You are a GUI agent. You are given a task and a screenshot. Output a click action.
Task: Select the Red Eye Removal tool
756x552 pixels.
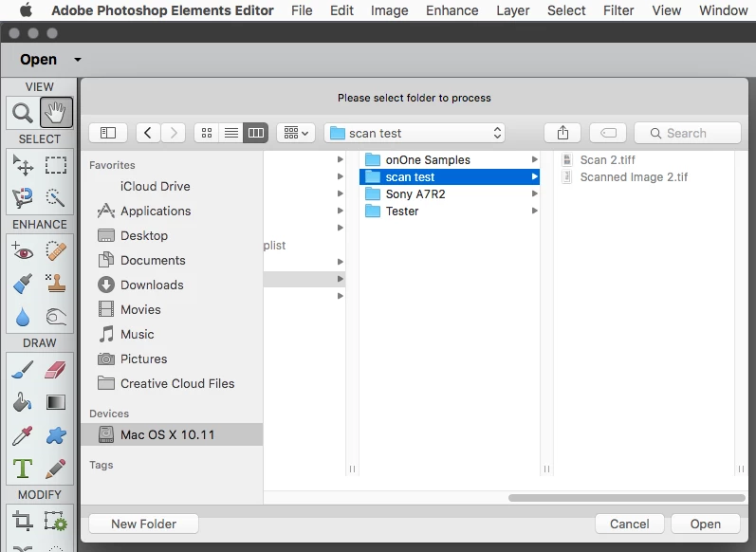[23, 251]
